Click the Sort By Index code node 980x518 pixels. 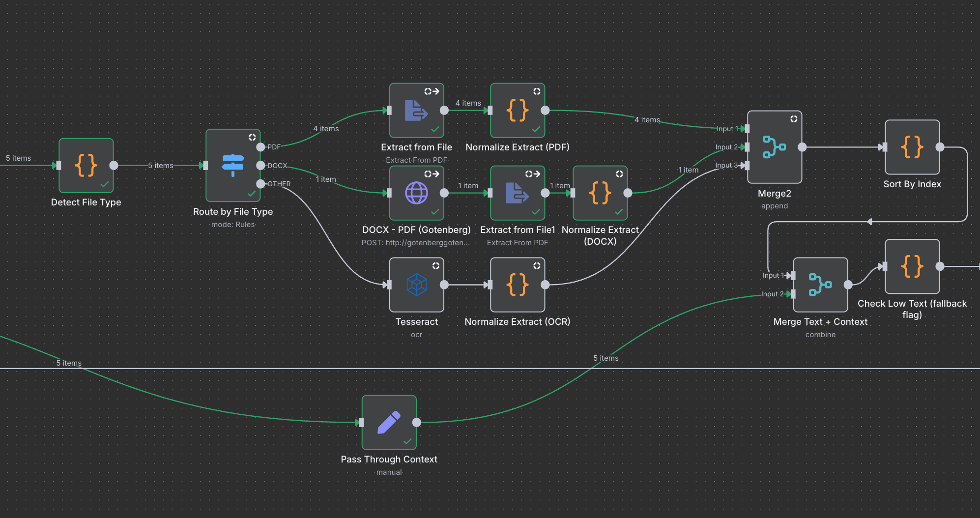(912, 147)
